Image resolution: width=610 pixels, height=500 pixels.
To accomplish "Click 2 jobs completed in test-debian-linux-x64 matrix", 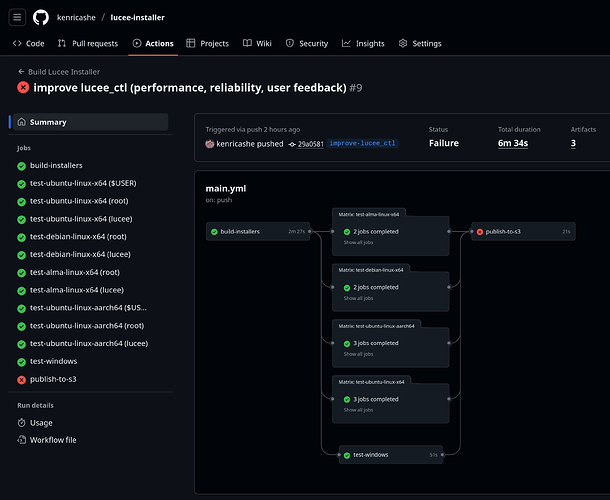I will tap(376, 288).
